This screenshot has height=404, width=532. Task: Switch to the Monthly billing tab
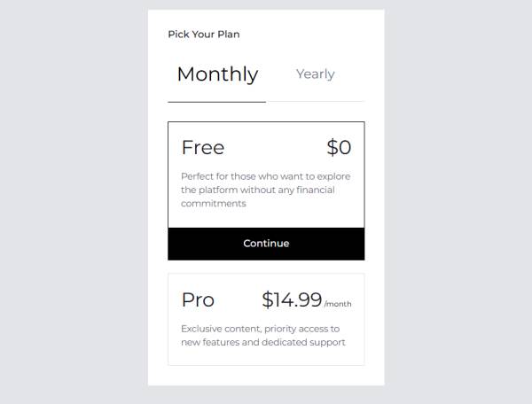click(x=217, y=74)
